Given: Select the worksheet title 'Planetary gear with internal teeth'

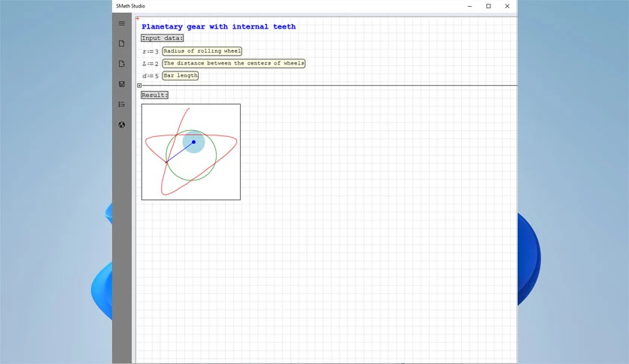Looking at the screenshot, I should [219, 26].
